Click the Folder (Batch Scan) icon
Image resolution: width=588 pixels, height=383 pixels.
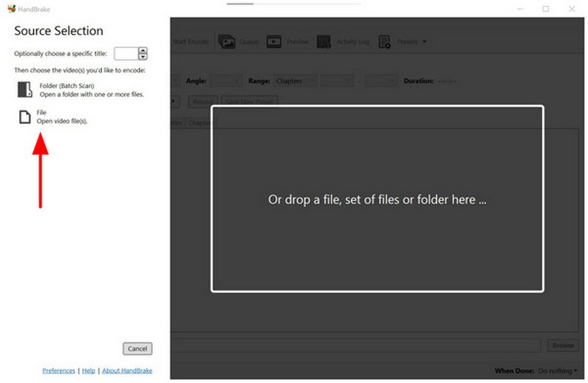click(24, 90)
